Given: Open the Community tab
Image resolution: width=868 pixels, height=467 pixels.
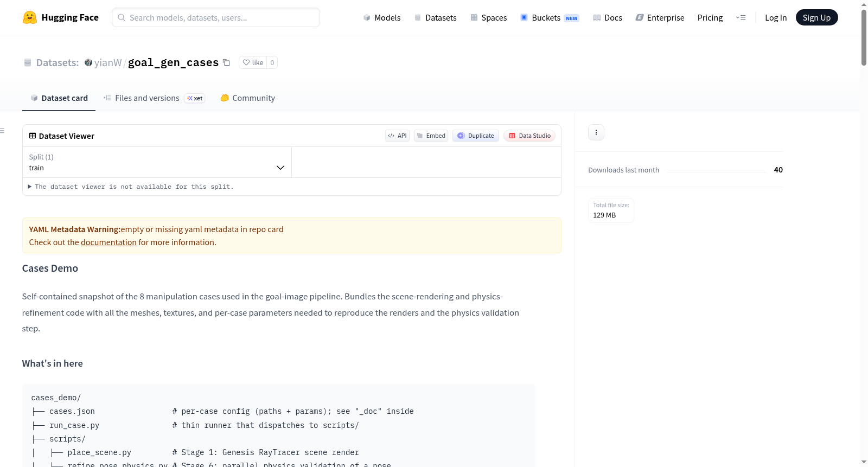Looking at the screenshot, I should 247,98.
